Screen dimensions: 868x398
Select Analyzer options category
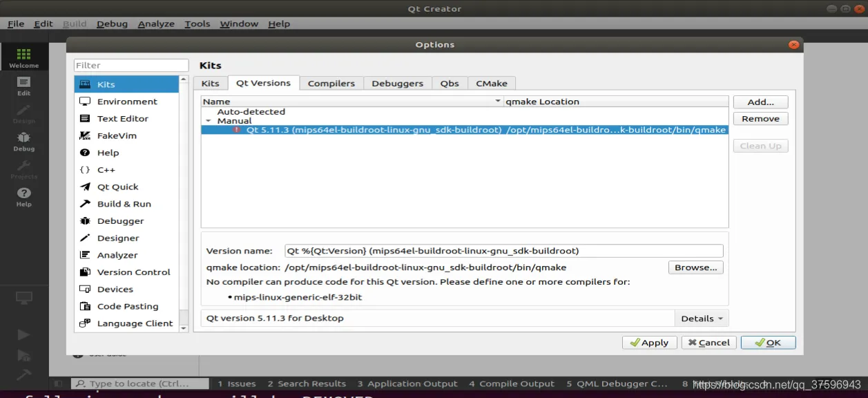click(126, 255)
